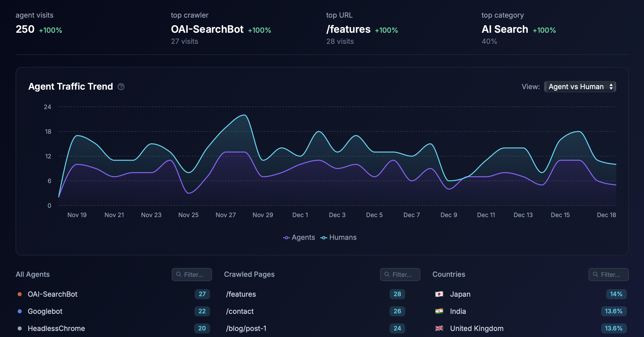This screenshot has height=337, width=644.
Task: Click the magnifier icon in the All Agents filter
Action: (x=179, y=274)
